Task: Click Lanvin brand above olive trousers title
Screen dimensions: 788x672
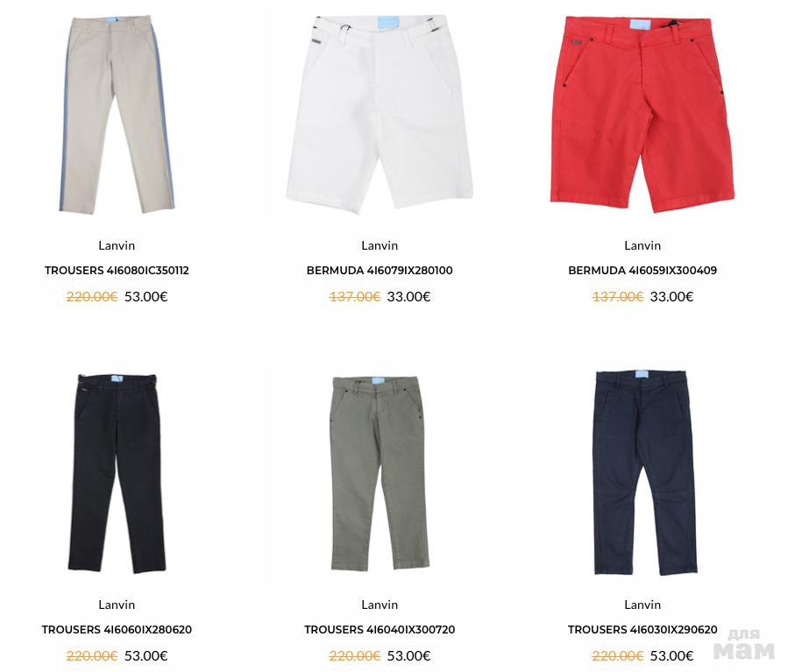Action: [380, 605]
